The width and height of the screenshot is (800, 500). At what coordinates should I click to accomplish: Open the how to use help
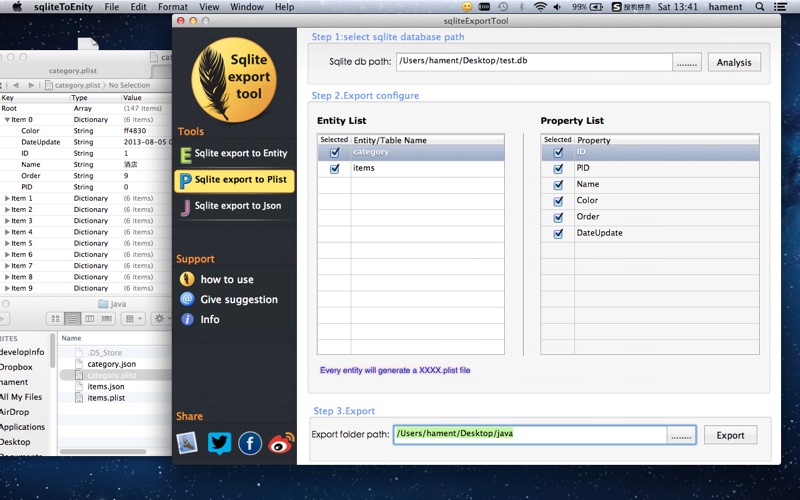(x=217, y=280)
